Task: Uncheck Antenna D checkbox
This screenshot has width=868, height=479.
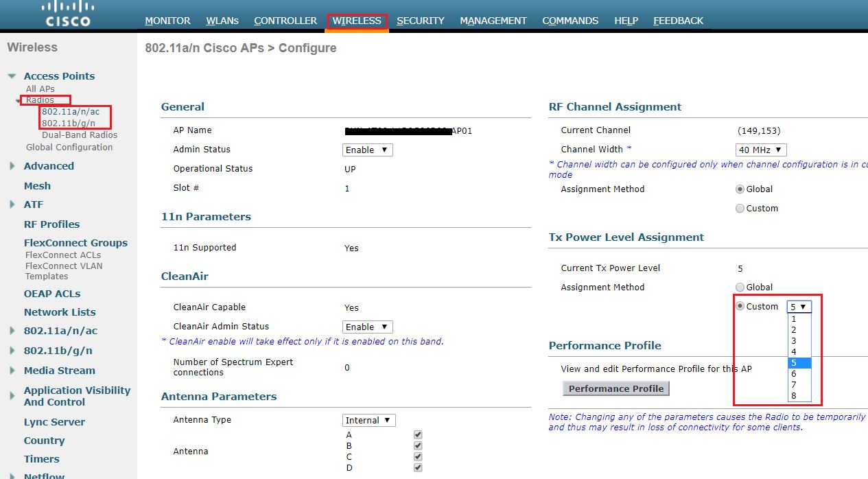Action: point(417,467)
